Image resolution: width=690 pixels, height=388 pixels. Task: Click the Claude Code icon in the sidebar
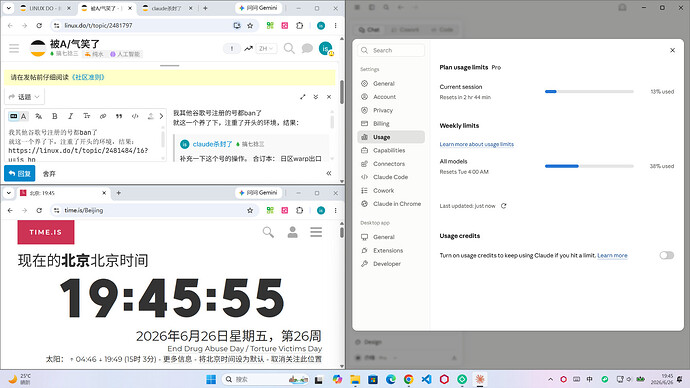tap(364, 177)
